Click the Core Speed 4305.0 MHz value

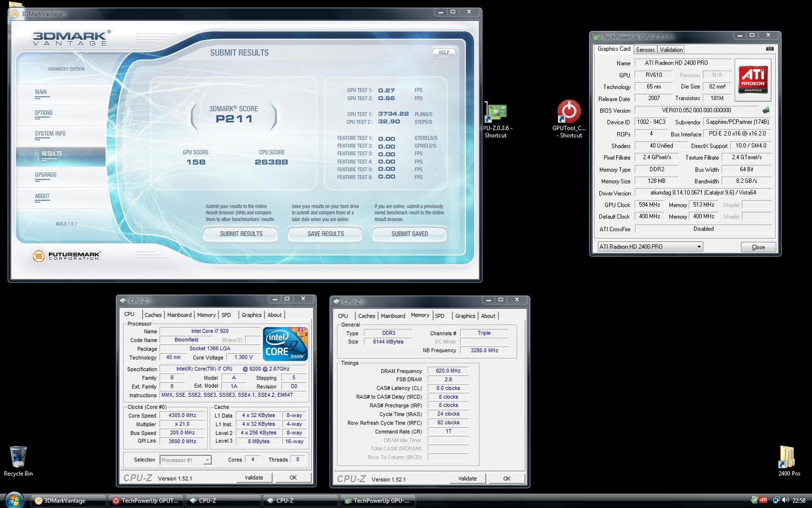(182, 416)
